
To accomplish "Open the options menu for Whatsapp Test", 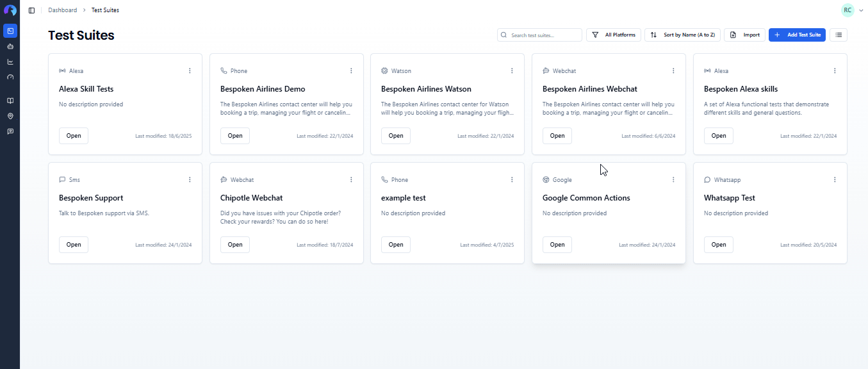I will pos(835,180).
